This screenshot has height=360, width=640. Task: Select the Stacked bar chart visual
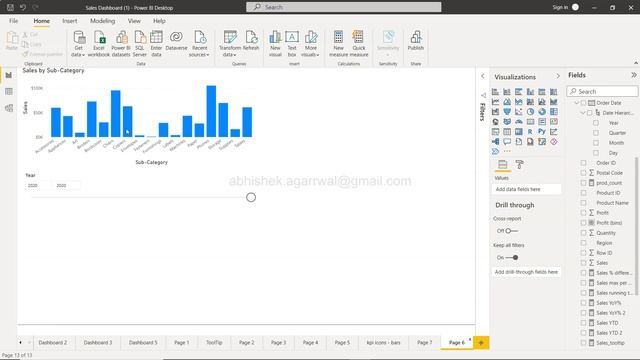495,92
